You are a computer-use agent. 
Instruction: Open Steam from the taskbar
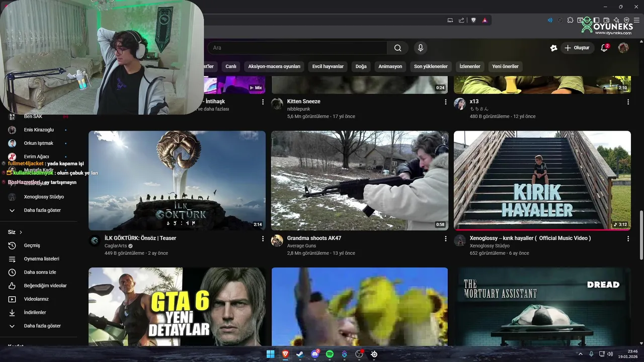[300, 354]
